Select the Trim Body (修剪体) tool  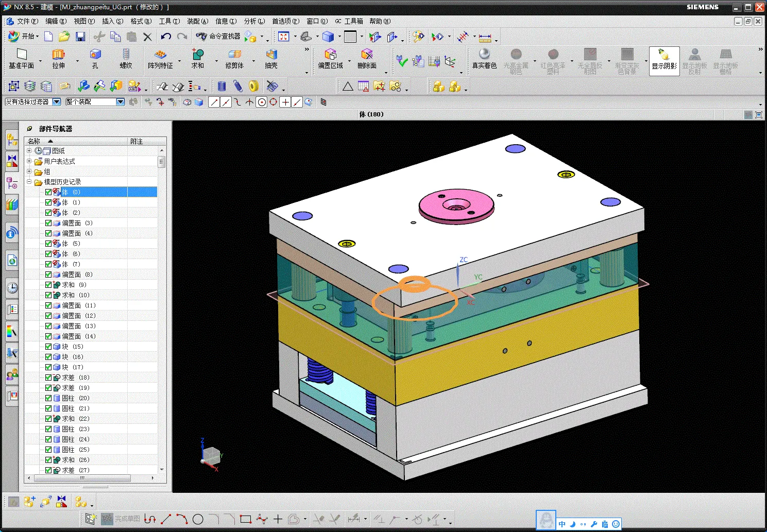[234, 55]
